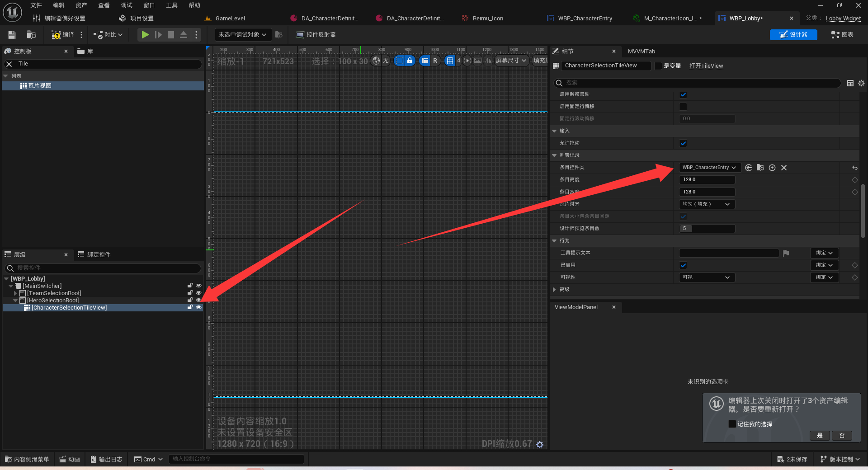Image resolution: width=868 pixels, height=470 pixels.
Task: Click the frame-advance (step) playback icon
Action: (x=158, y=35)
